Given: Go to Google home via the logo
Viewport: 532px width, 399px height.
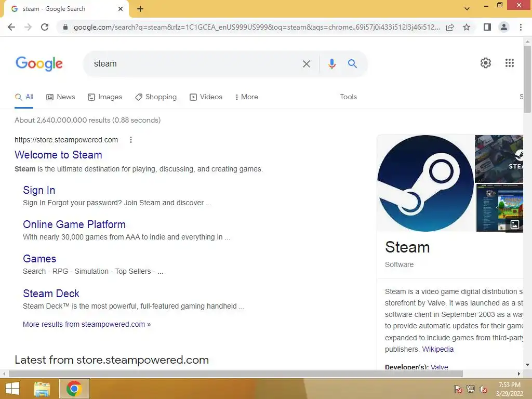Looking at the screenshot, I should coord(39,64).
